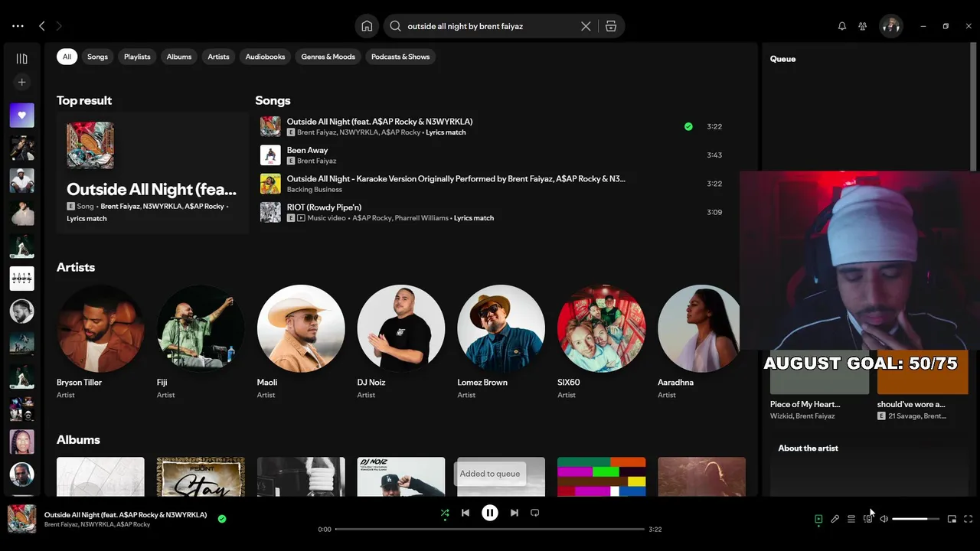Screen dimensions: 980x551
Task: Open the Now Playing view icon
Action: point(818,519)
